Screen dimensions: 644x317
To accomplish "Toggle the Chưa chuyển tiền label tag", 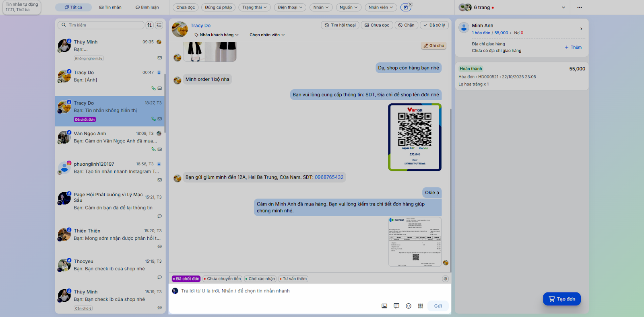I will [x=222, y=279].
